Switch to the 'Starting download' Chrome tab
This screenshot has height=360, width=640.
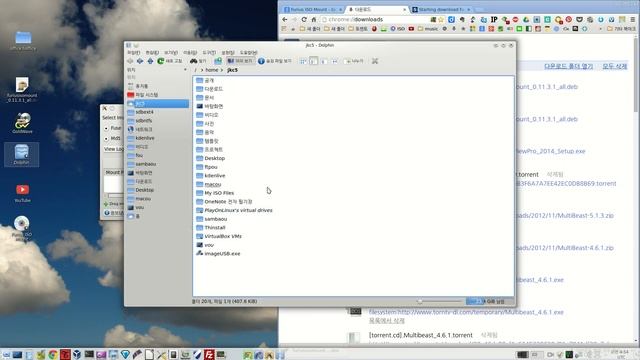(441, 9)
